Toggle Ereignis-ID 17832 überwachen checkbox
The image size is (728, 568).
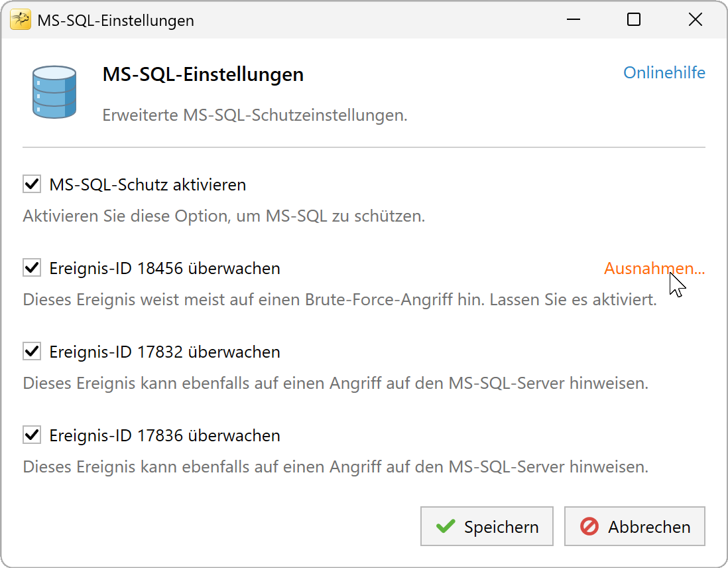point(32,352)
